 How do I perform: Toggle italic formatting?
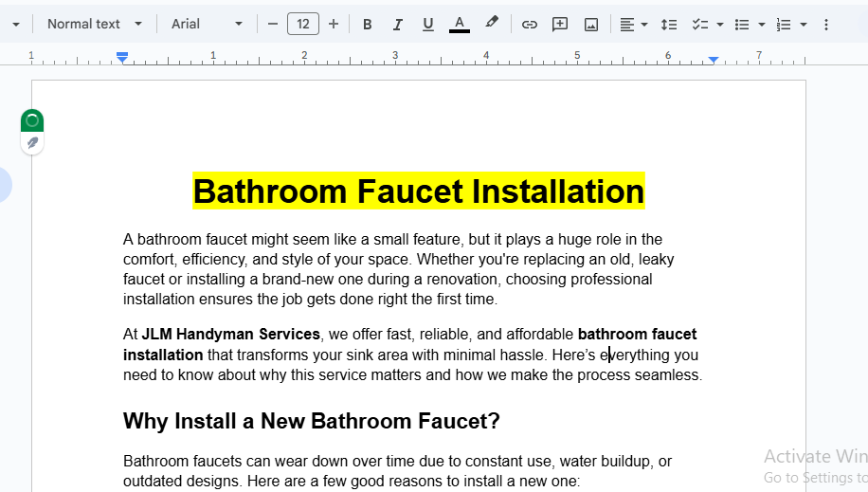coord(397,25)
